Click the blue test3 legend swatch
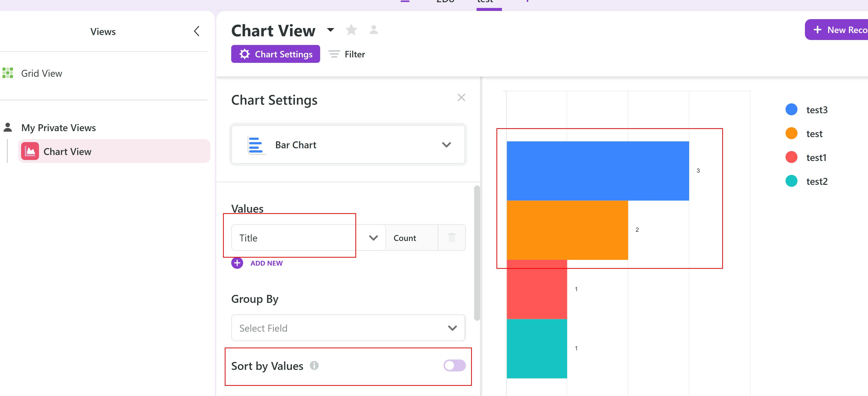This screenshot has height=396, width=868. [791, 110]
